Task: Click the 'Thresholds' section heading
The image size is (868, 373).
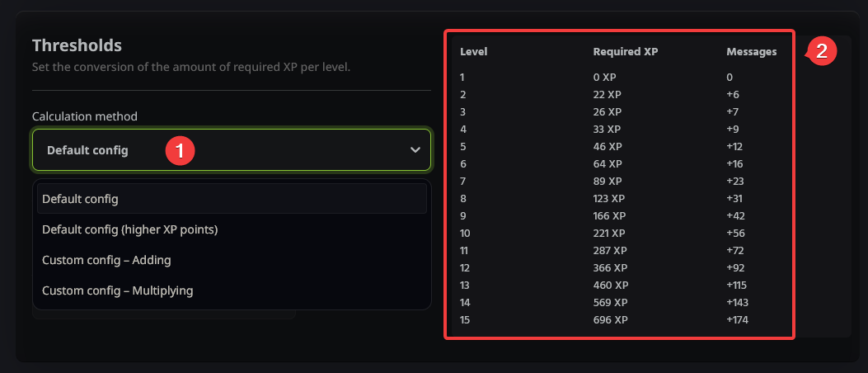Action: coord(77,45)
